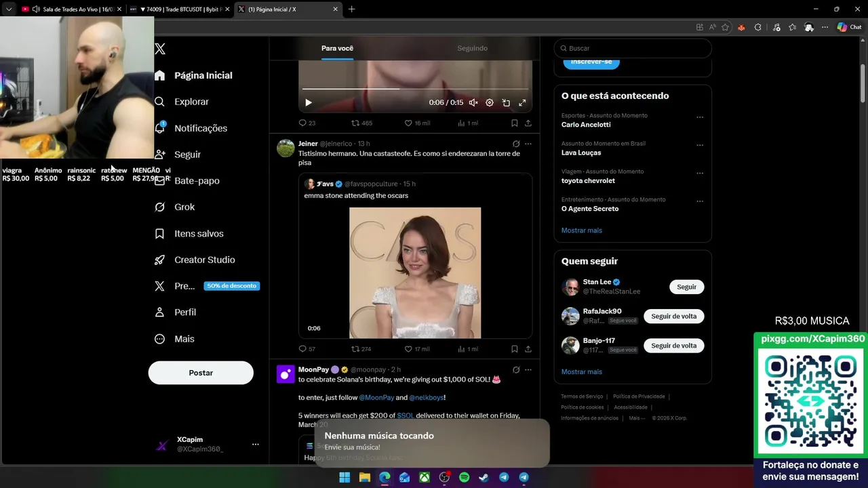
Task: Reply to Jeiner's post with 57 replies
Action: 307,349
